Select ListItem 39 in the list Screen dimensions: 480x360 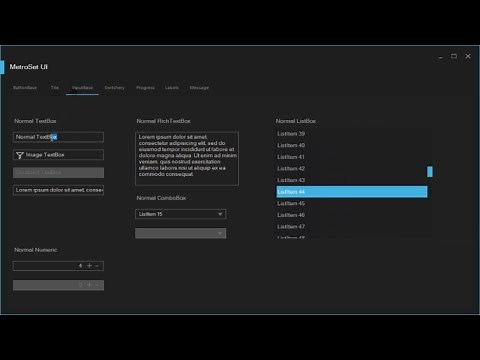(x=352, y=134)
